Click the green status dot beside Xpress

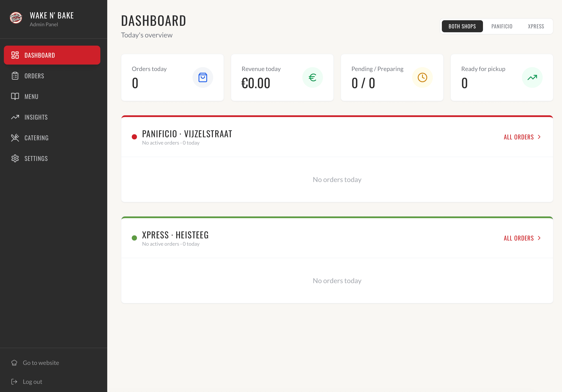pyautogui.click(x=134, y=238)
